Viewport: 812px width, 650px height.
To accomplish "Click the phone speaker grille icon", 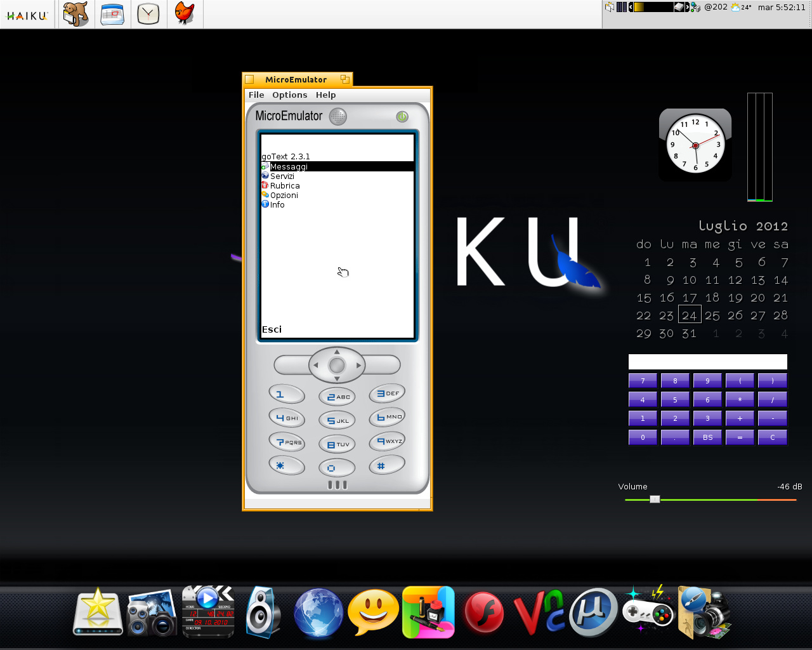I will click(x=338, y=117).
